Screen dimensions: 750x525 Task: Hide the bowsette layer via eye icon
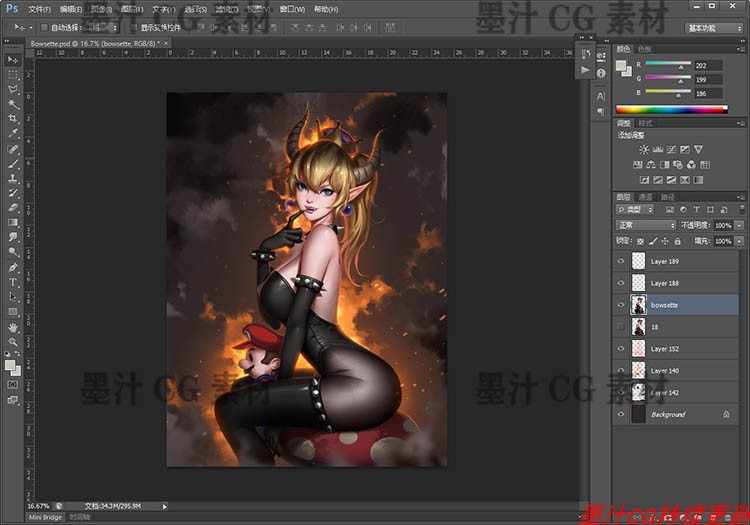pos(621,305)
